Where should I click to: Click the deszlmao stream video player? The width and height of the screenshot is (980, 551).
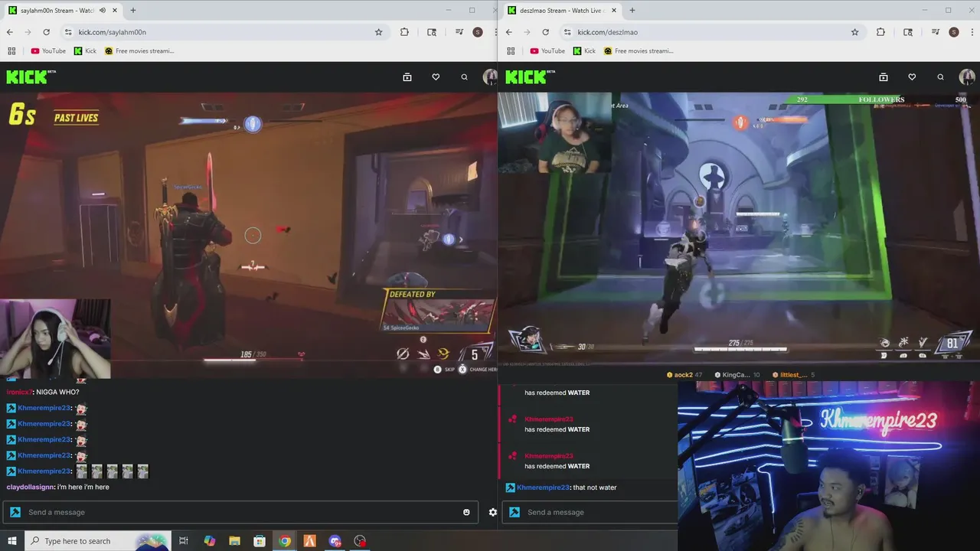click(739, 230)
